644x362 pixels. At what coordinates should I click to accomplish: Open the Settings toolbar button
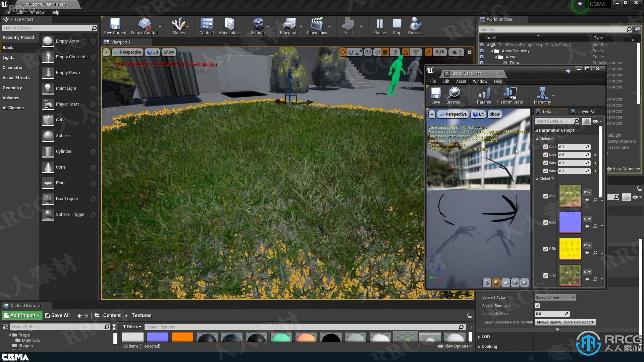tap(258, 26)
